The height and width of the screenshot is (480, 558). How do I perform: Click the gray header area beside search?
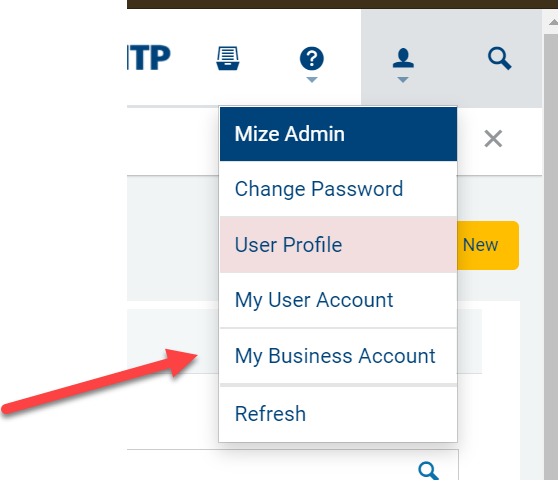coord(452,58)
